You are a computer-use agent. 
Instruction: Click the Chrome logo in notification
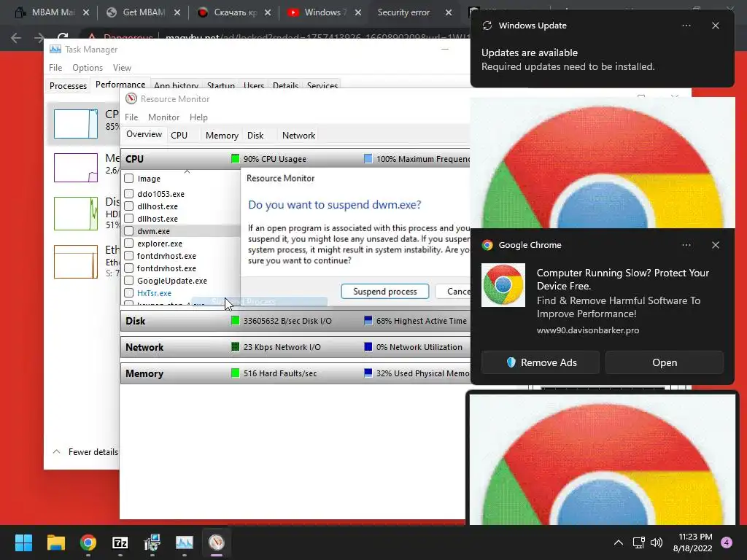tap(503, 285)
